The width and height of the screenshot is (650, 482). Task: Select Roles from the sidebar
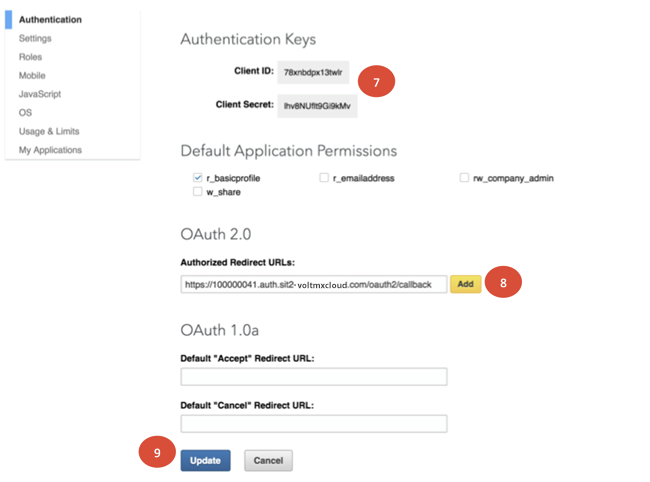point(30,57)
